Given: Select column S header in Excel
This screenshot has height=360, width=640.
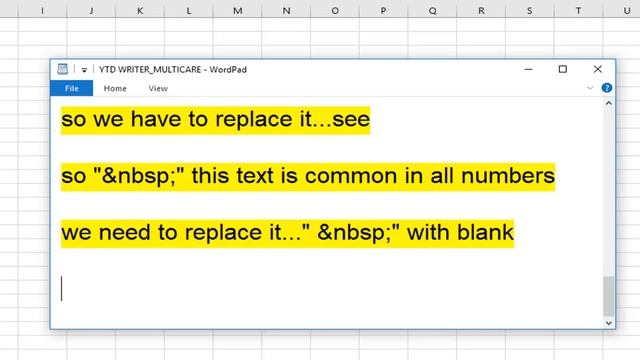Looking at the screenshot, I should coord(530,11).
